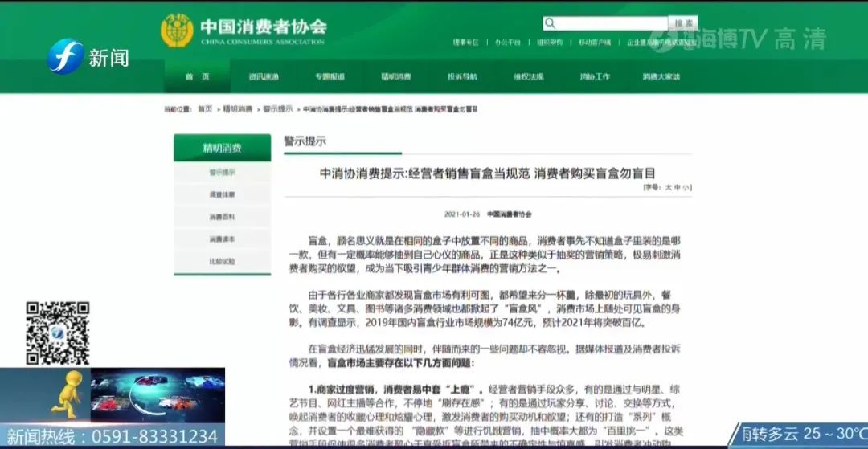Screen dimensions: 868x449
Task: Click the article date 2021-01-26
Action: click(x=462, y=214)
